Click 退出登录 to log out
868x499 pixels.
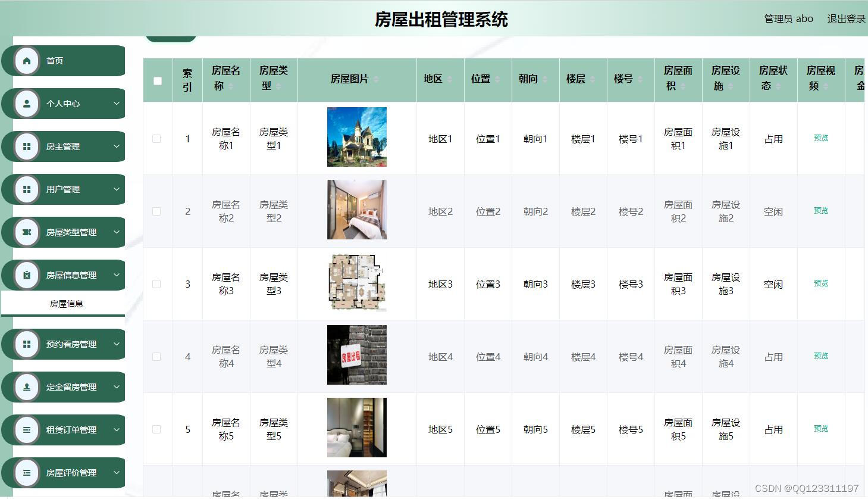click(846, 19)
